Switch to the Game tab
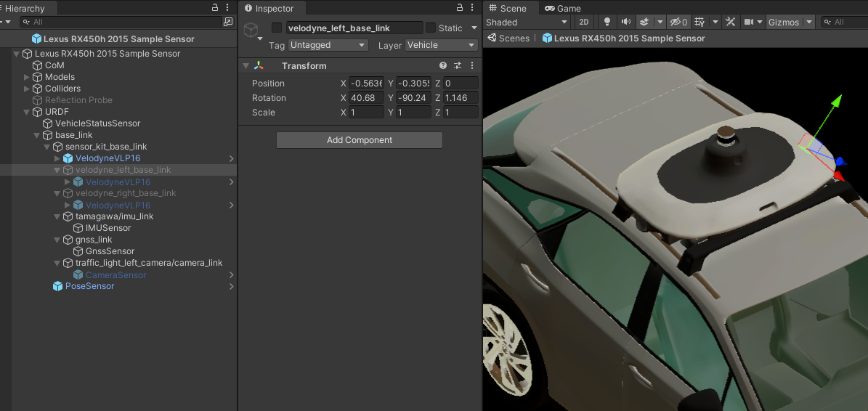This screenshot has width=868, height=411. point(563,8)
